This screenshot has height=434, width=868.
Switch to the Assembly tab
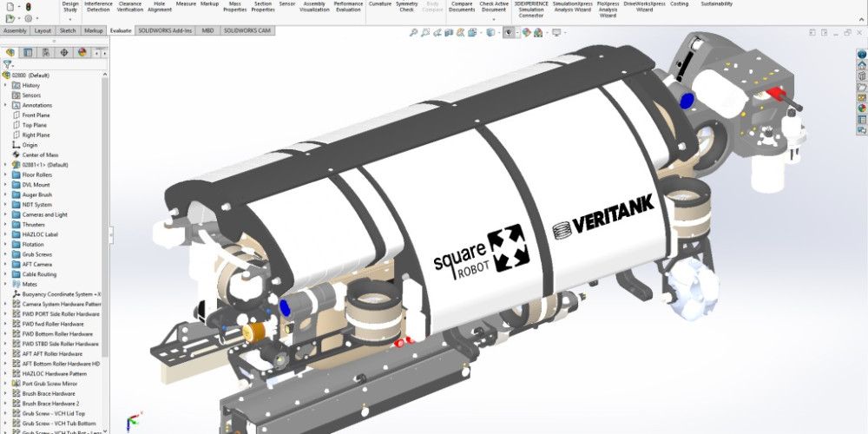[15, 30]
